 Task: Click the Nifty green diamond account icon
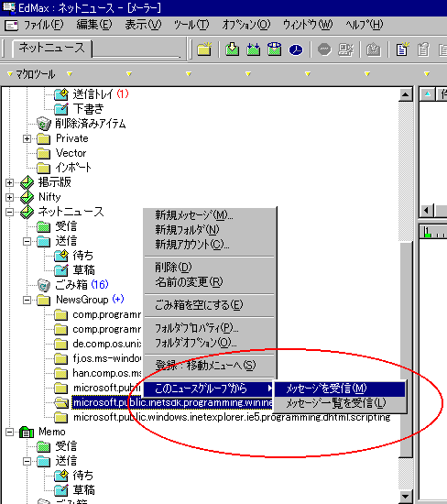coord(27,197)
